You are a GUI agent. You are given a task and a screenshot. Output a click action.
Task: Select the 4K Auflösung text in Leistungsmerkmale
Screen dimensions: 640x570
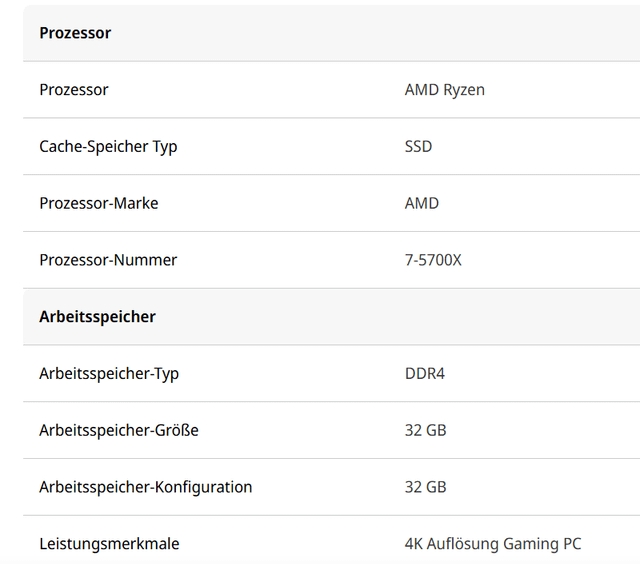click(x=450, y=545)
